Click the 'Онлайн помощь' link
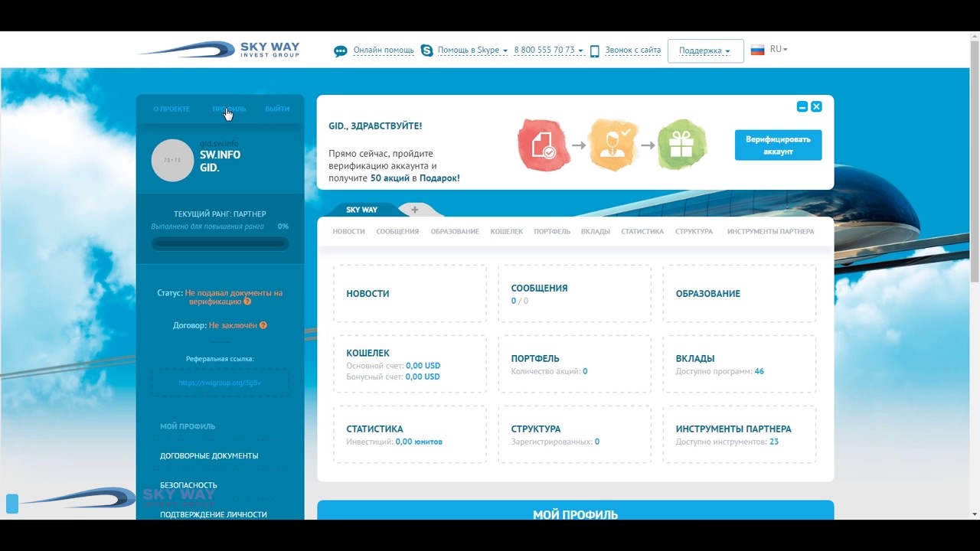This screenshot has width=980, height=551. (384, 51)
